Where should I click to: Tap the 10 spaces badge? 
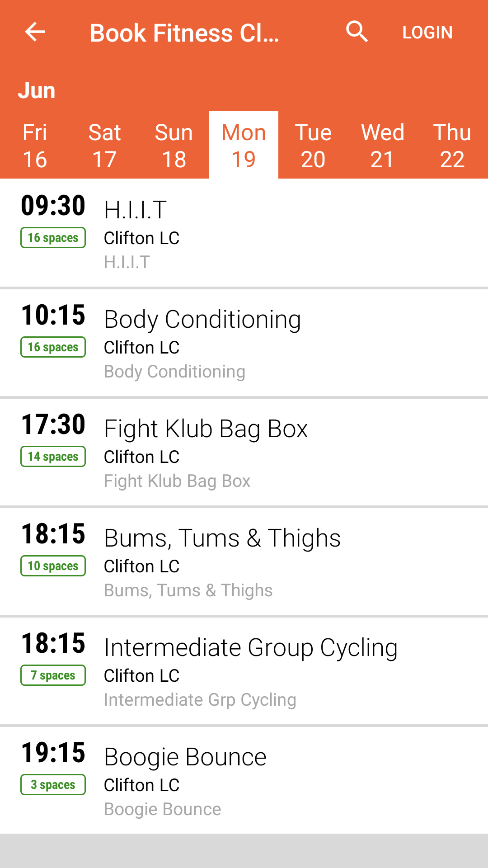click(53, 566)
